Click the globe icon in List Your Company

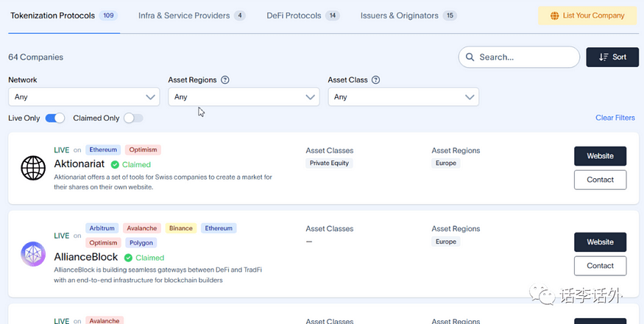tap(554, 16)
